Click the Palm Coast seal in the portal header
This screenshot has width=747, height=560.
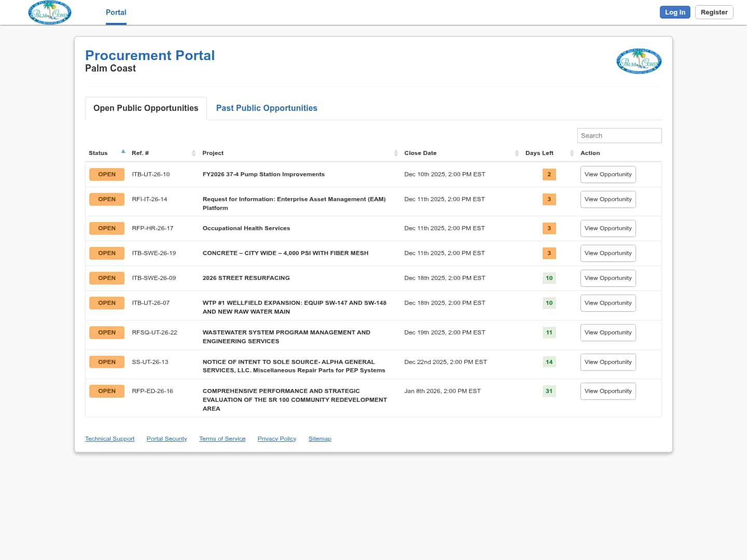pos(639,61)
